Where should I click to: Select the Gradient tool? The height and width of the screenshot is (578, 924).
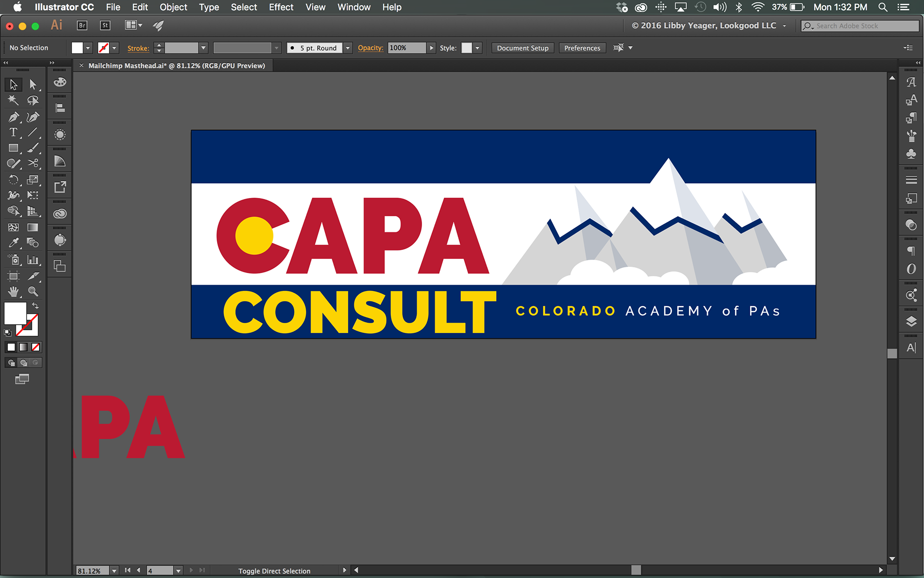[x=33, y=227]
